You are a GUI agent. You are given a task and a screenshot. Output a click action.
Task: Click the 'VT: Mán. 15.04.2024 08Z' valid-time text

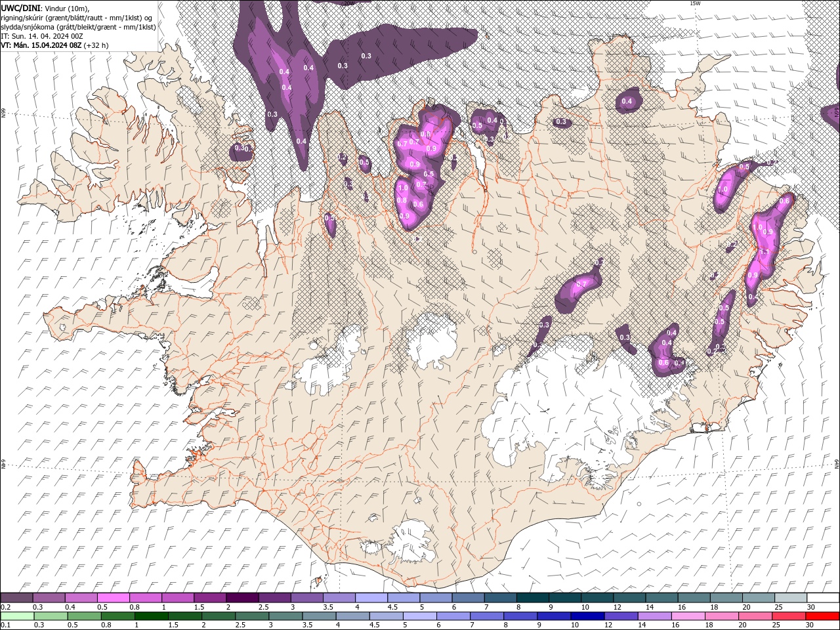pos(41,45)
